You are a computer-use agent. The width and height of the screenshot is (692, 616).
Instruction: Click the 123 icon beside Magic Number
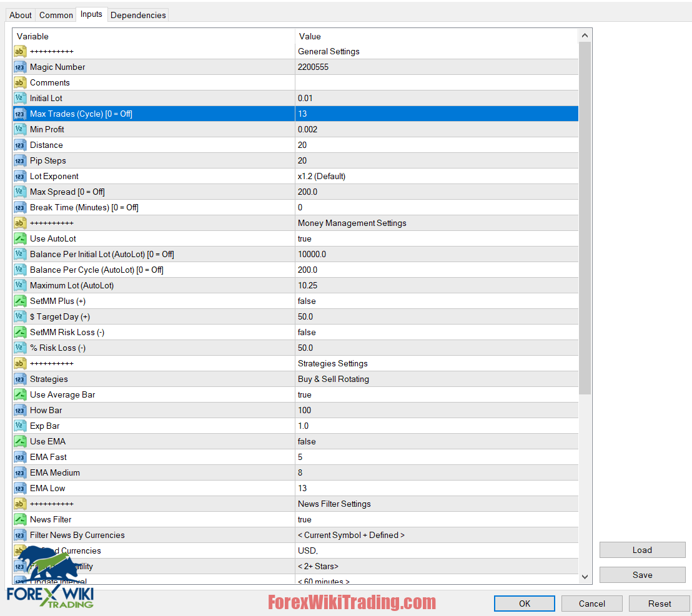point(19,67)
